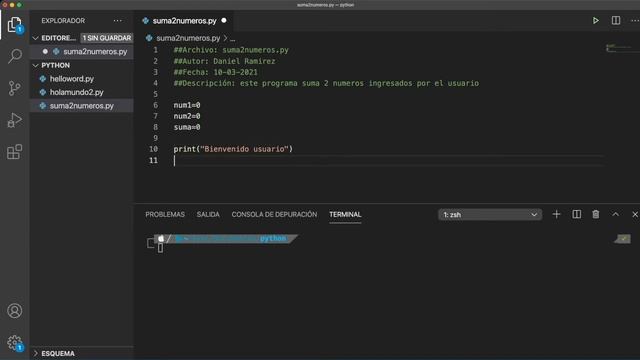Split the editor to the right
This screenshot has width=640, height=360.
tap(616, 20)
